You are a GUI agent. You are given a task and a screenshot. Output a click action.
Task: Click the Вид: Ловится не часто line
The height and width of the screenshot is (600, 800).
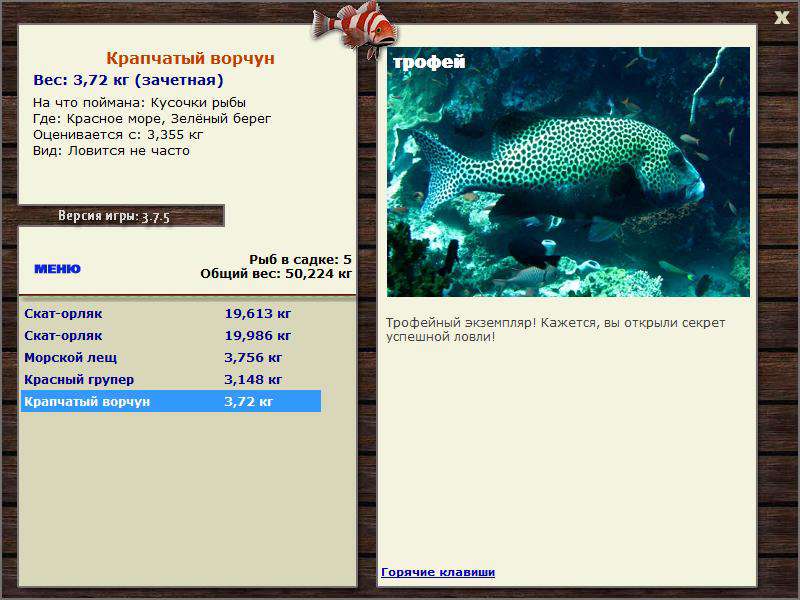[x=111, y=151]
